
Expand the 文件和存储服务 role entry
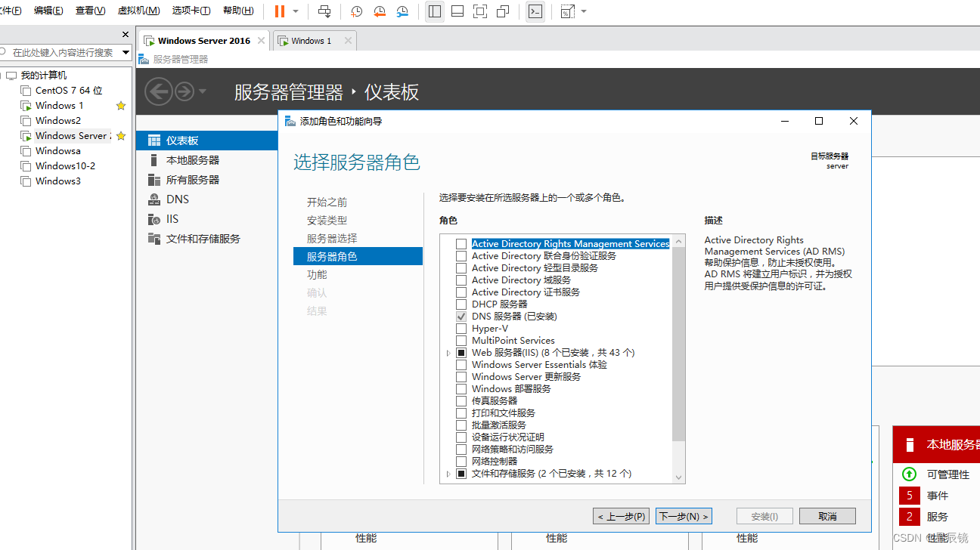click(x=448, y=473)
